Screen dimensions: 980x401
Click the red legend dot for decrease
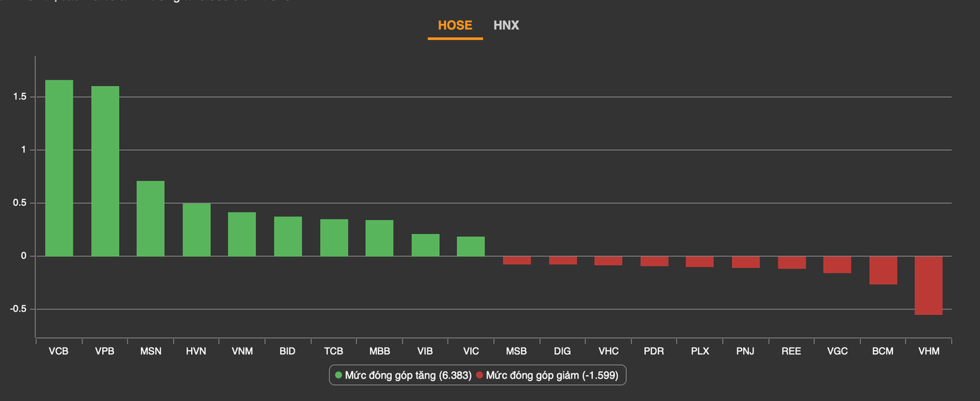(479, 376)
